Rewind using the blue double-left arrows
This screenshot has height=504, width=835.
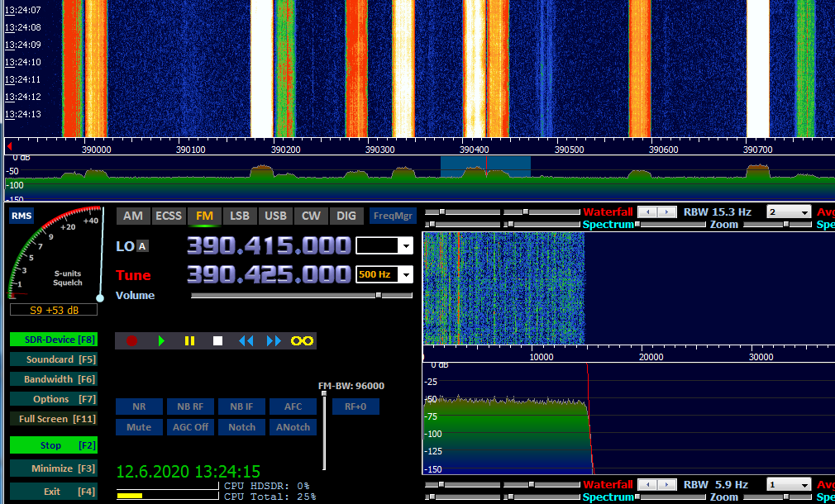(246, 340)
